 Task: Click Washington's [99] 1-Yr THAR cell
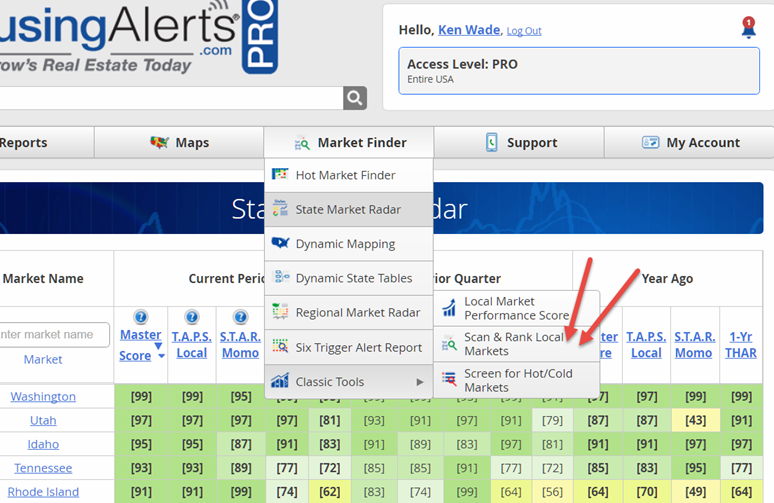741,396
